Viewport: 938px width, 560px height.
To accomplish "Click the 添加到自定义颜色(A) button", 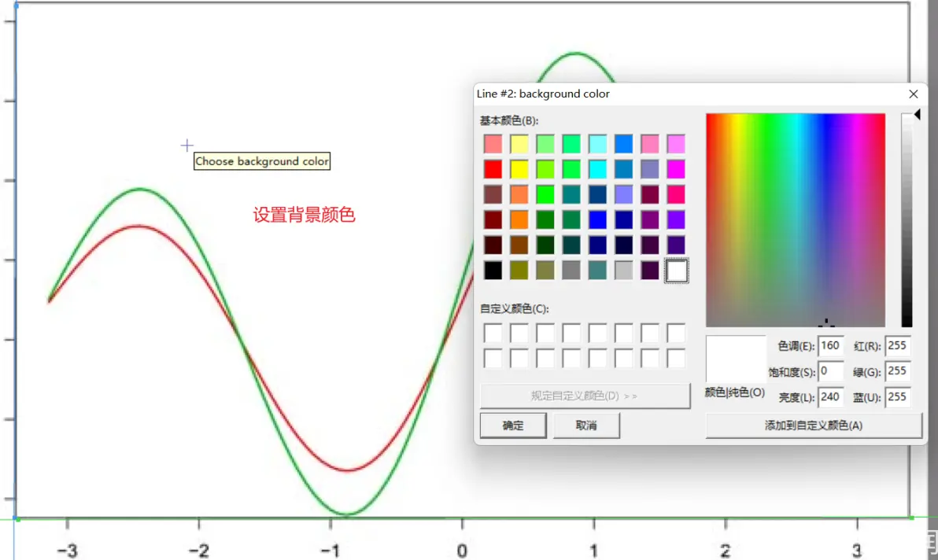I will coord(814,426).
